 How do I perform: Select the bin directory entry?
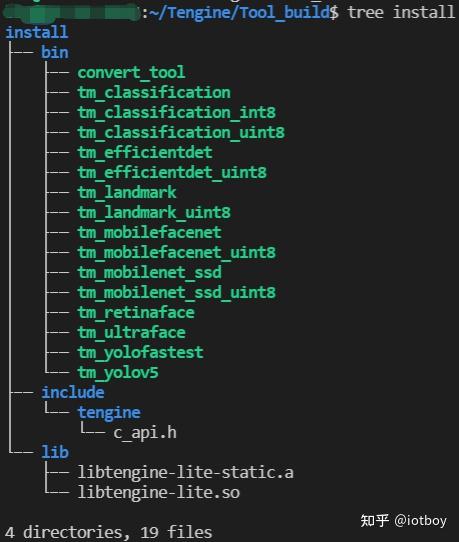tap(55, 53)
